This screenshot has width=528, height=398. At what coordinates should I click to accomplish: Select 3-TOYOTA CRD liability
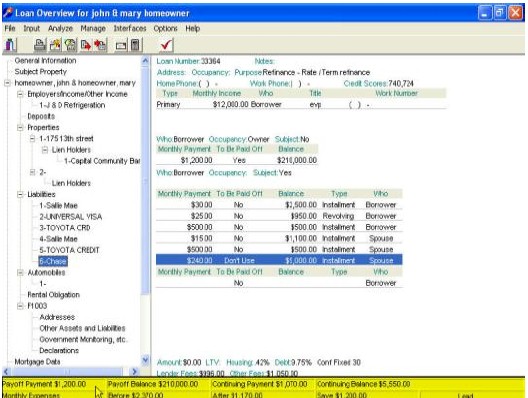point(65,228)
